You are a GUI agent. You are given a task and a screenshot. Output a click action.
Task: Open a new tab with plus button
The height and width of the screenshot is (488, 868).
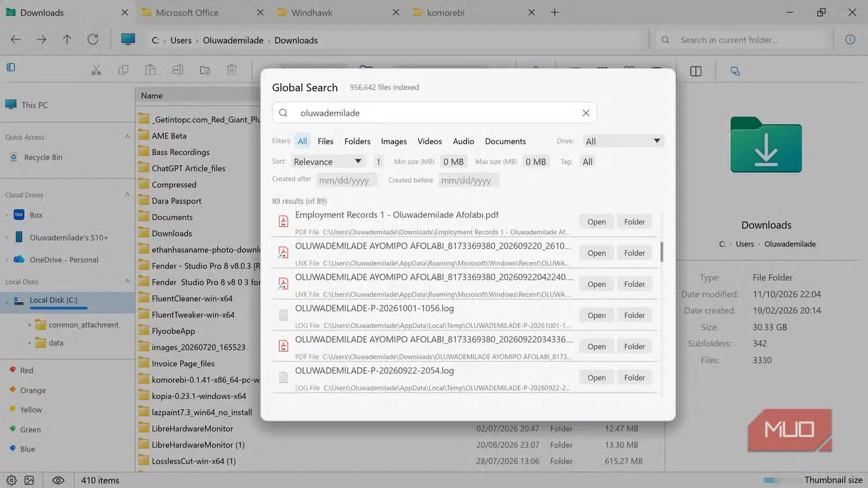554,12
